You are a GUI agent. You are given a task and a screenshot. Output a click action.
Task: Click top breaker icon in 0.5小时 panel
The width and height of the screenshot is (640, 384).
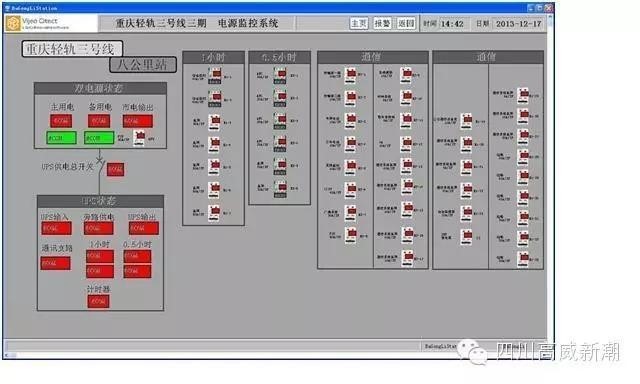(280, 75)
